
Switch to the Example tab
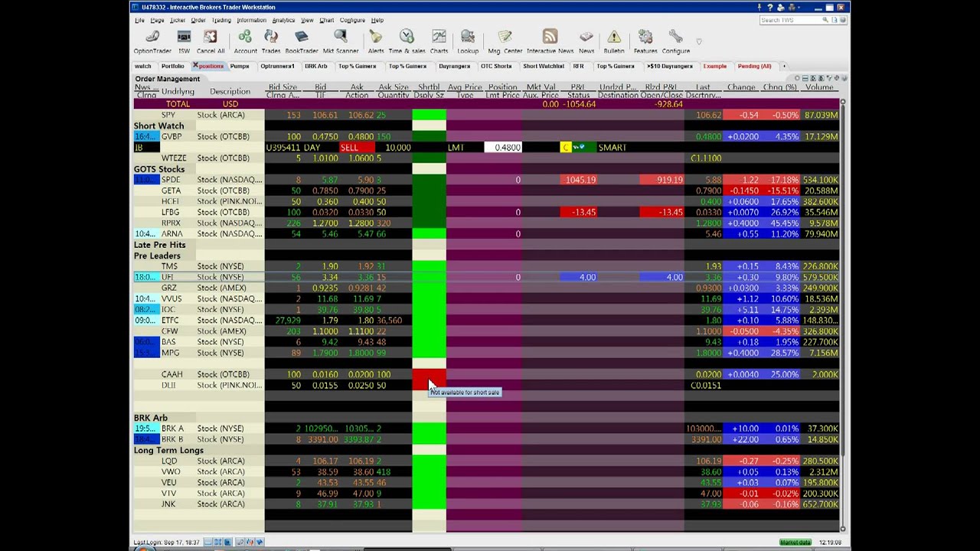[714, 66]
